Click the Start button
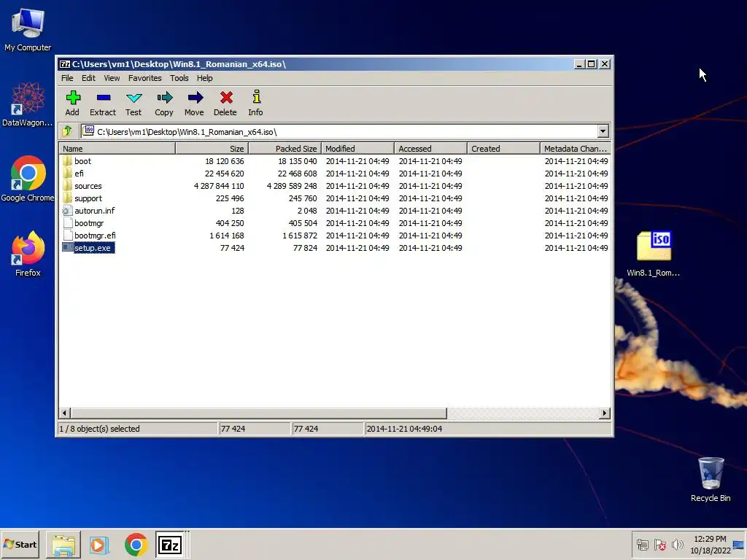 20,545
